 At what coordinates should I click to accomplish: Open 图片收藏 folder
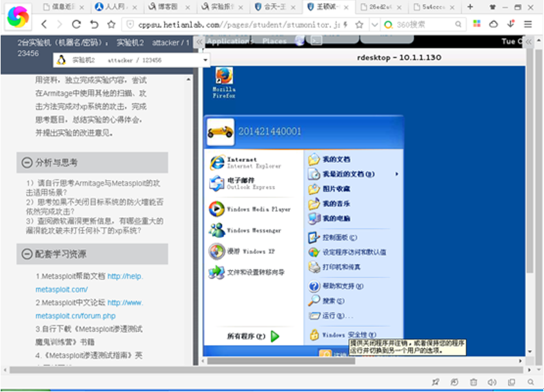click(329, 189)
